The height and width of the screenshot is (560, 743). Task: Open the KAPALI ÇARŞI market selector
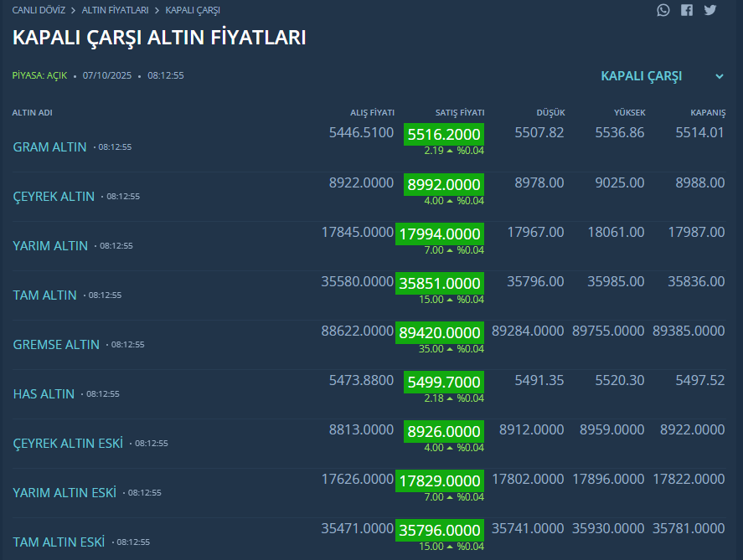[642, 76]
